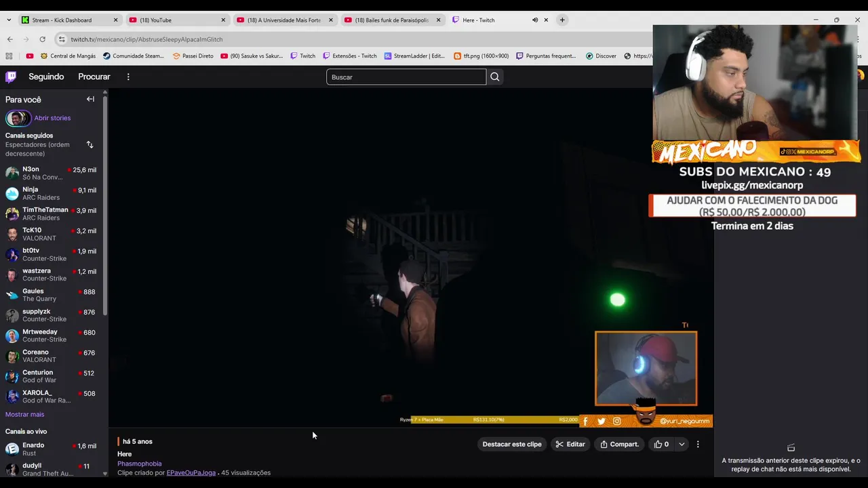Click the Instagram icon on stream overlay

(617, 421)
